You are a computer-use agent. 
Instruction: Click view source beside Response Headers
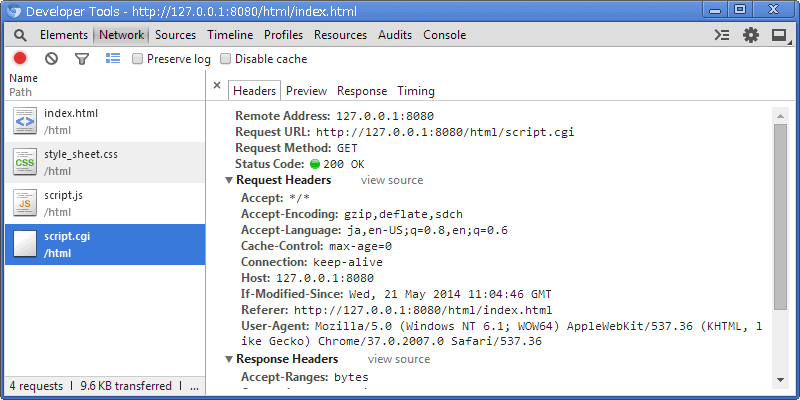pos(399,359)
